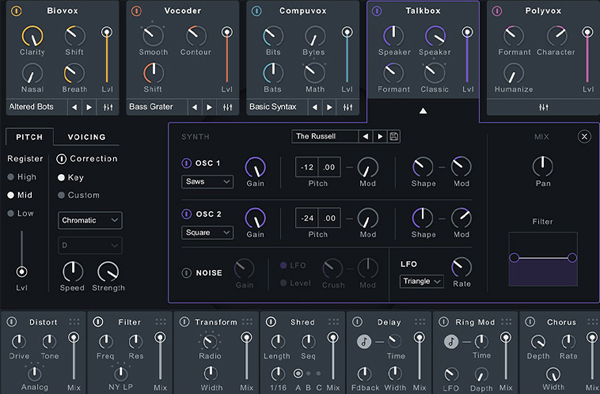Open the Bass Grater preset name list
Image resolution: width=600 pixels, height=394 pixels.
click(x=157, y=107)
